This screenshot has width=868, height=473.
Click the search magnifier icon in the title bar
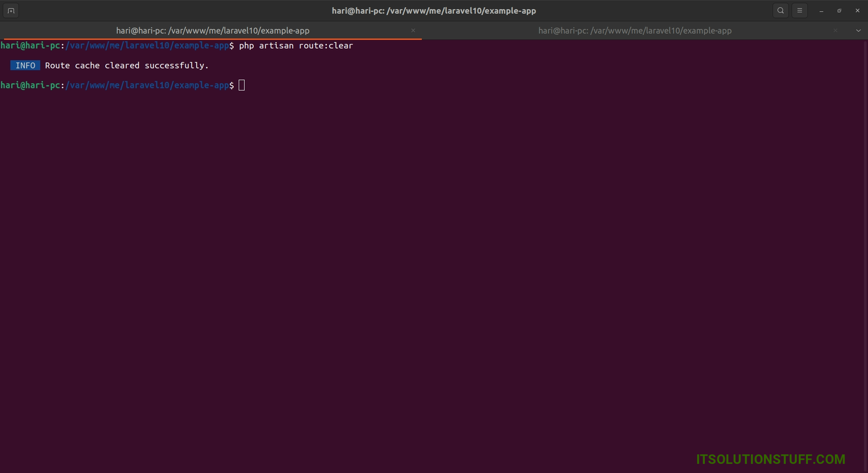[x=781, y=10]
